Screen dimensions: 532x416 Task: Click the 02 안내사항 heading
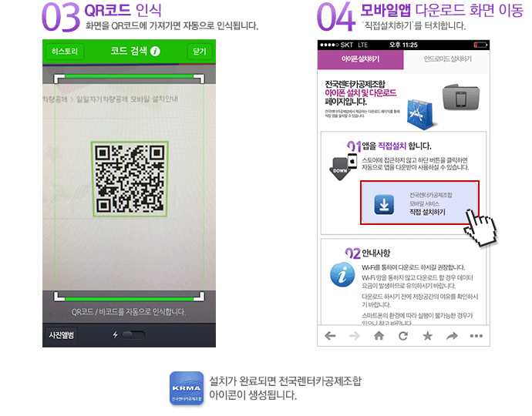(x=368, y=253)
